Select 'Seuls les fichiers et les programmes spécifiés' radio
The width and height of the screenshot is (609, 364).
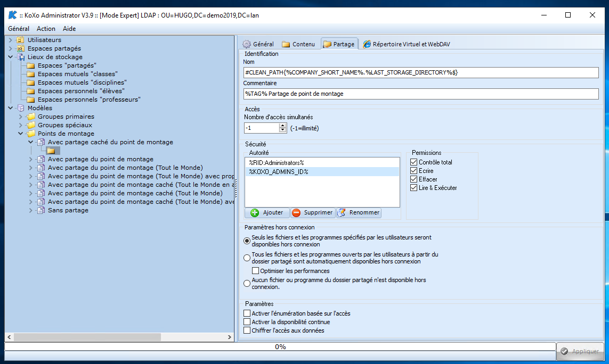(247, 241)
